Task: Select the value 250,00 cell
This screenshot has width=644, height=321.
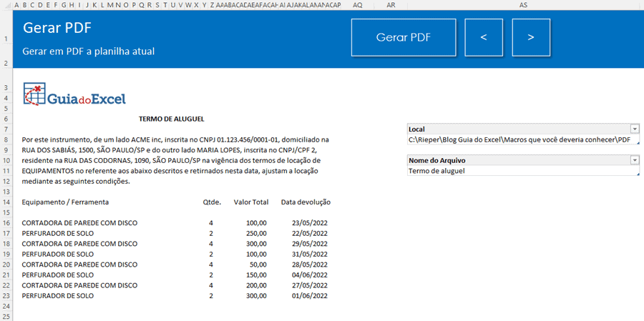Action: pos(255,233)
